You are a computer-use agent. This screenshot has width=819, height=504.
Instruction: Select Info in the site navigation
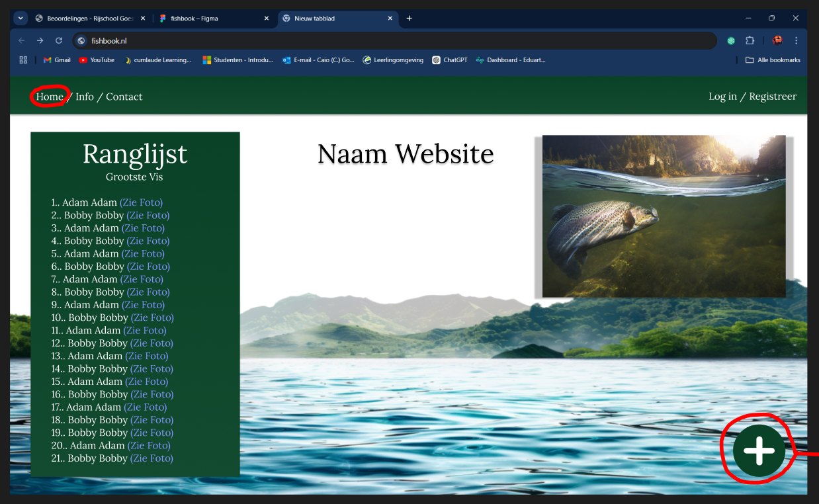click(x=84, y=97)
